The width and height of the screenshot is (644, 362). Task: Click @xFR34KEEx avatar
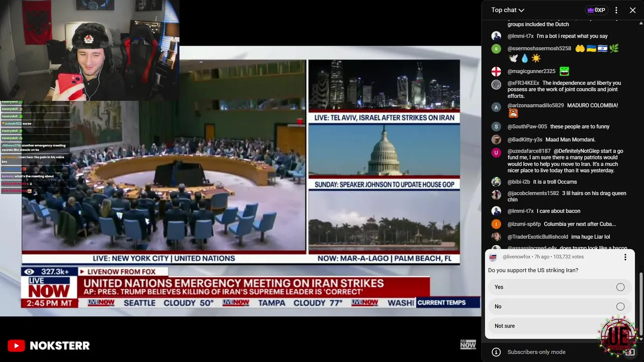[x=496, y=84]
